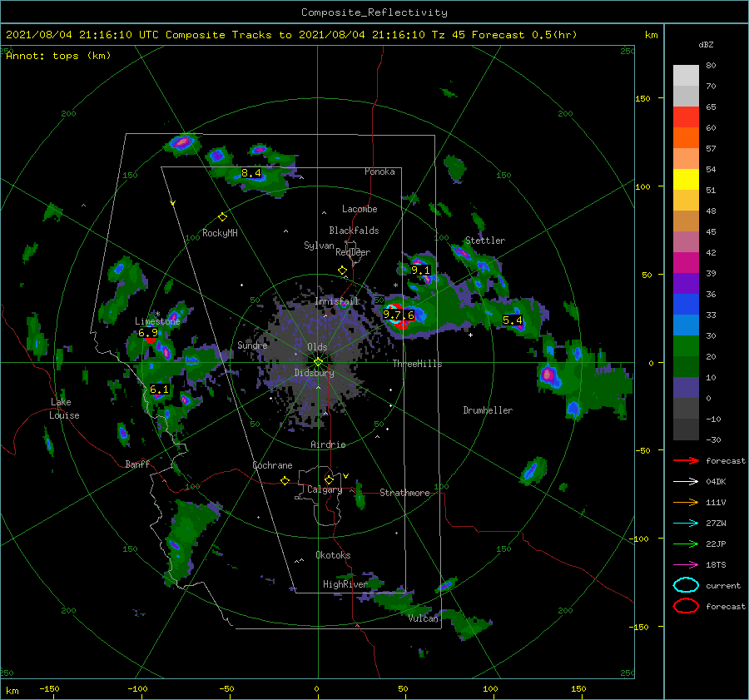Click the Sylvan label
The width and height of the screenshot is (749, 700).
(x=319, y=245)
